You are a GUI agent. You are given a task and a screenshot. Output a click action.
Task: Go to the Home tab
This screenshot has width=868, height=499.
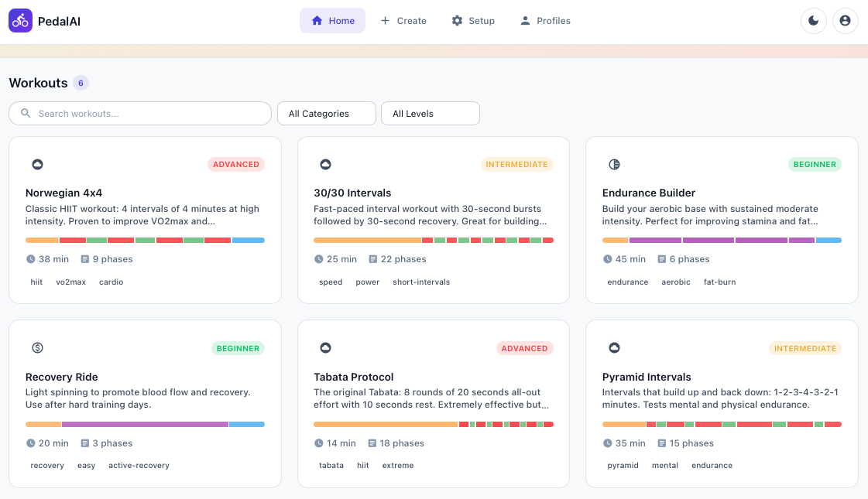point(332,21)
